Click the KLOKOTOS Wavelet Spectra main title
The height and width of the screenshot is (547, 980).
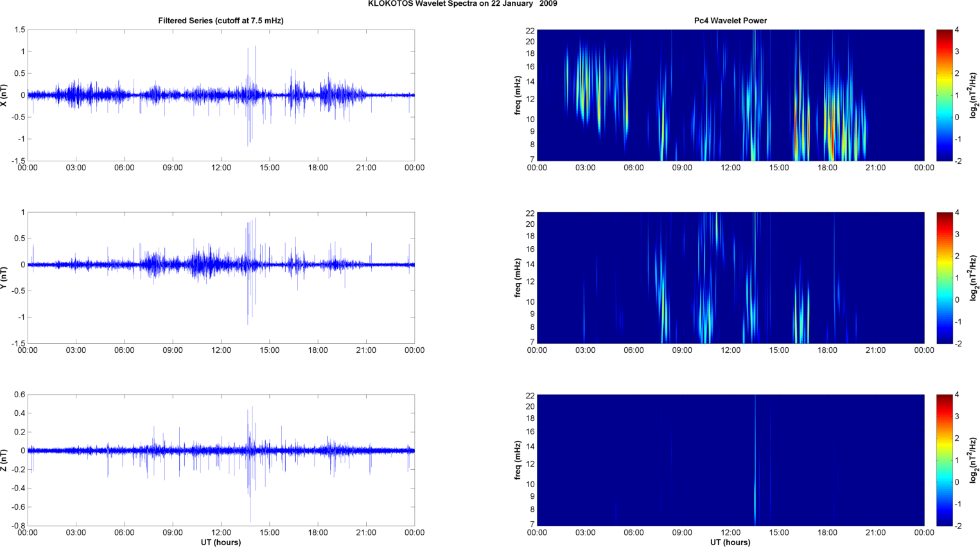click(462, 4)
